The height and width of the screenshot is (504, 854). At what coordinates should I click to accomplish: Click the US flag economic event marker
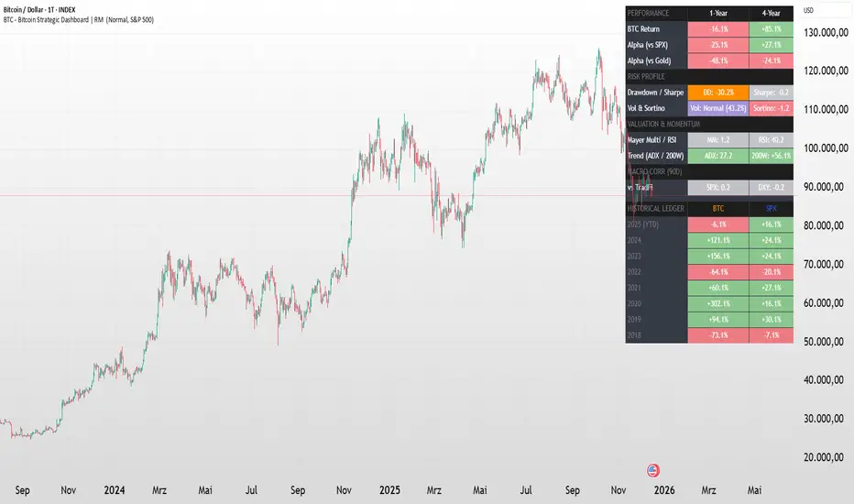[651, 469]
